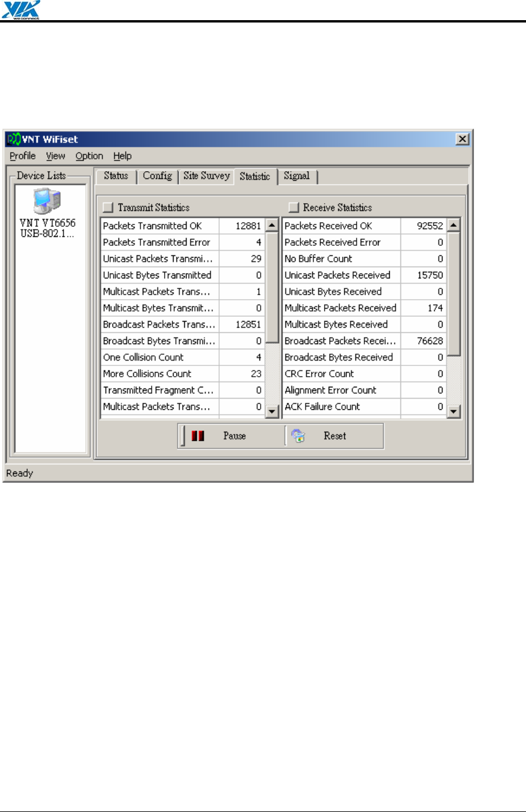Click the transmit list scrollbar thumb
526x812 pixels.
pos(272,287)
